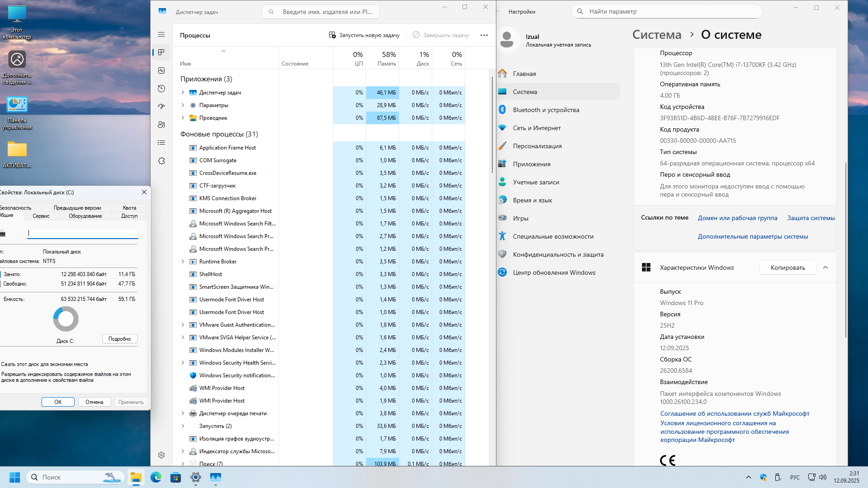Open Services page icon in Task Manager

[161, 161]
